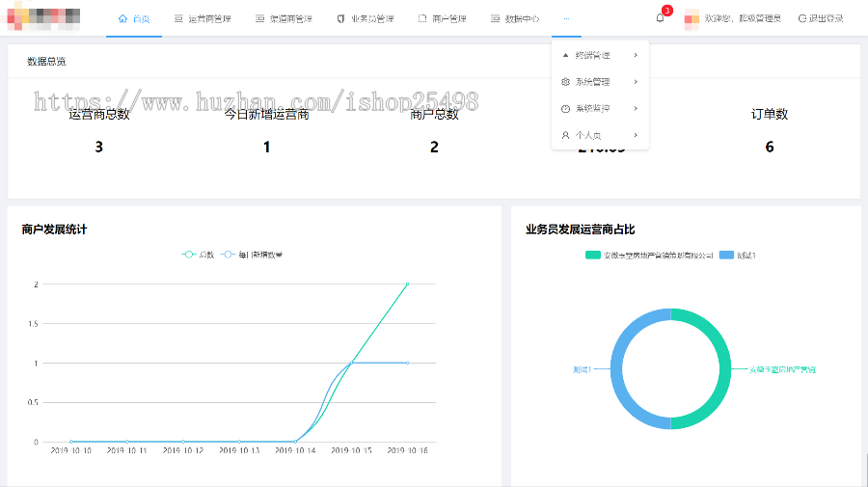Expand 个人页 in the dropdown menu

tap(600, 135)
